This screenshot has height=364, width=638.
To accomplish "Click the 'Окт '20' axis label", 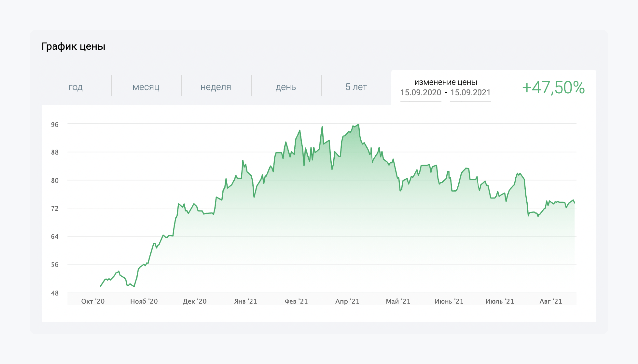I will pos(93,301).
